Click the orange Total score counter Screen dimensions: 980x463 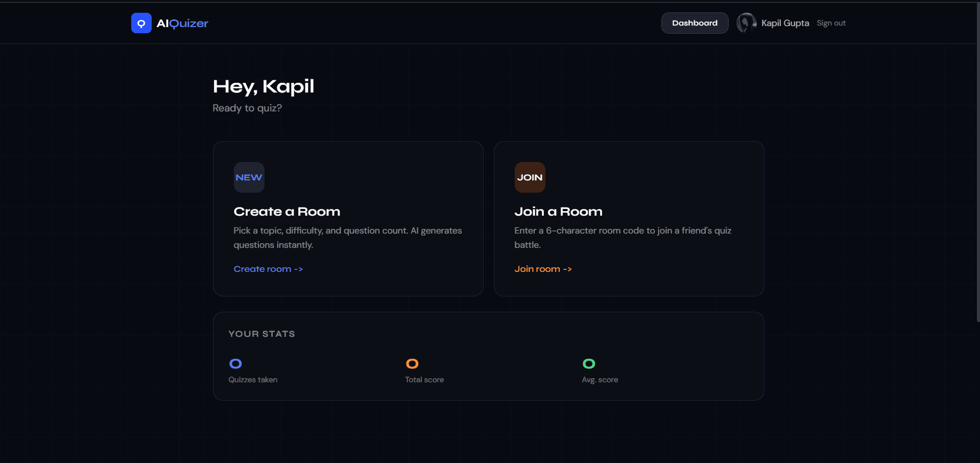coord(412,363)
